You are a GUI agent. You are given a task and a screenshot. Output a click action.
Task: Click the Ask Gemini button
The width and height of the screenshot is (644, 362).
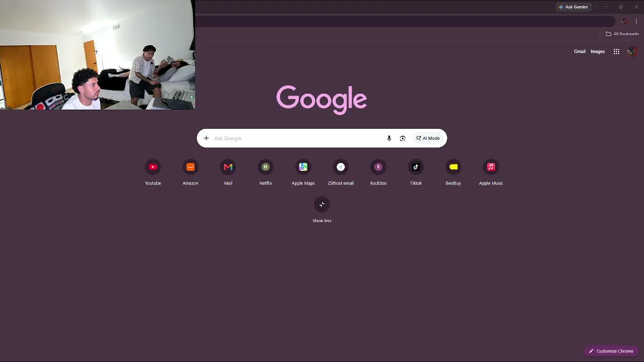573,7
